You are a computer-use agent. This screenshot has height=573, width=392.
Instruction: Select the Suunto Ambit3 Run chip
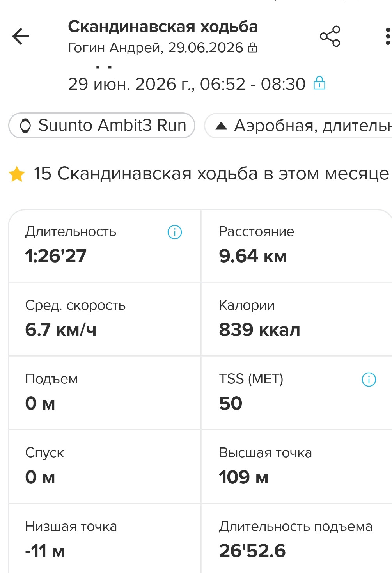click(x=102, y=125)
